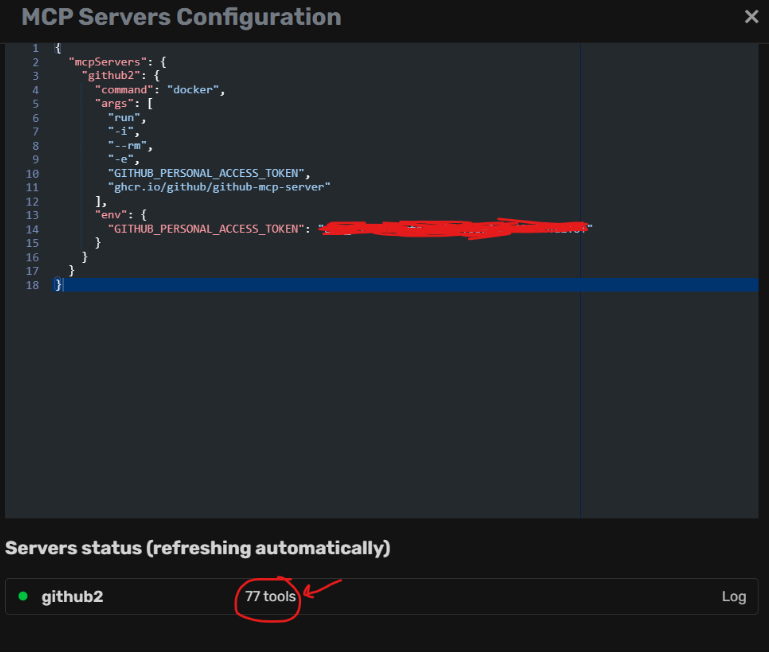Close the MCP Servers Configuration dialog
This screenshot has width=769, height=652.
click(751, 17)
